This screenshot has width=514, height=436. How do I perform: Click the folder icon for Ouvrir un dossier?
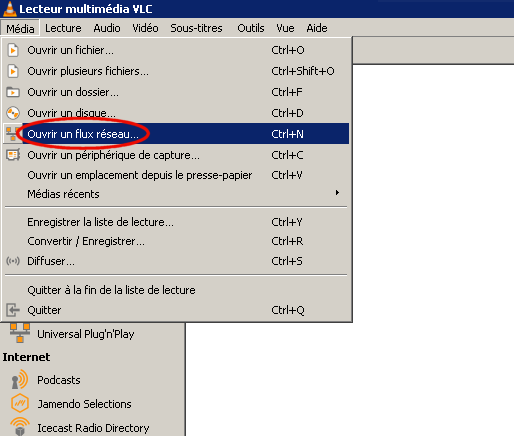(x=13, y=92)
